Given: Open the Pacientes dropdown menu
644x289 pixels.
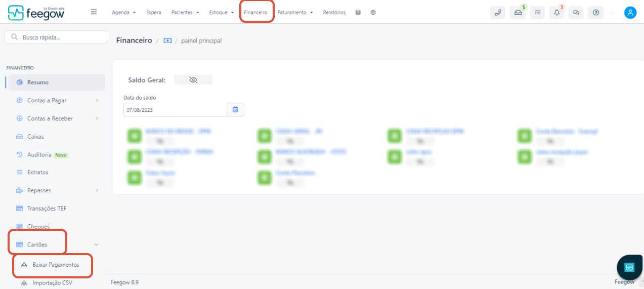Looking at the screenshot, I should point(185,13).
